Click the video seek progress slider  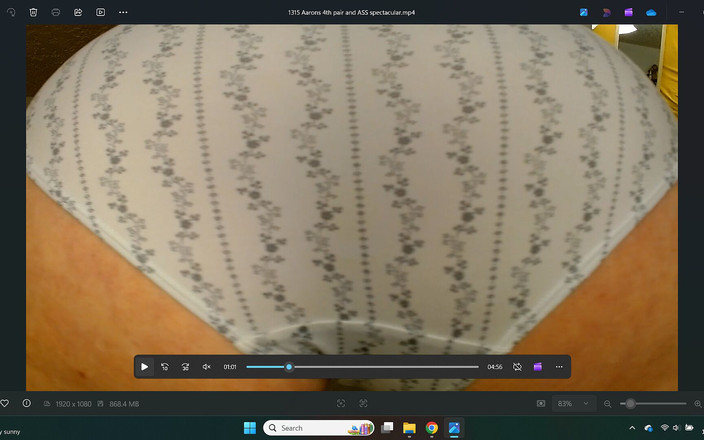pos(362,367)
